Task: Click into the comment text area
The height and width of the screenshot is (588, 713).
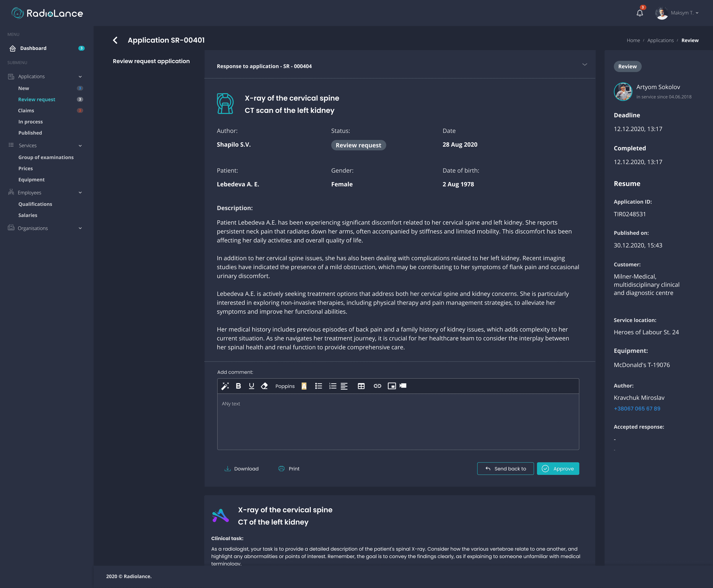Action: 398,422
